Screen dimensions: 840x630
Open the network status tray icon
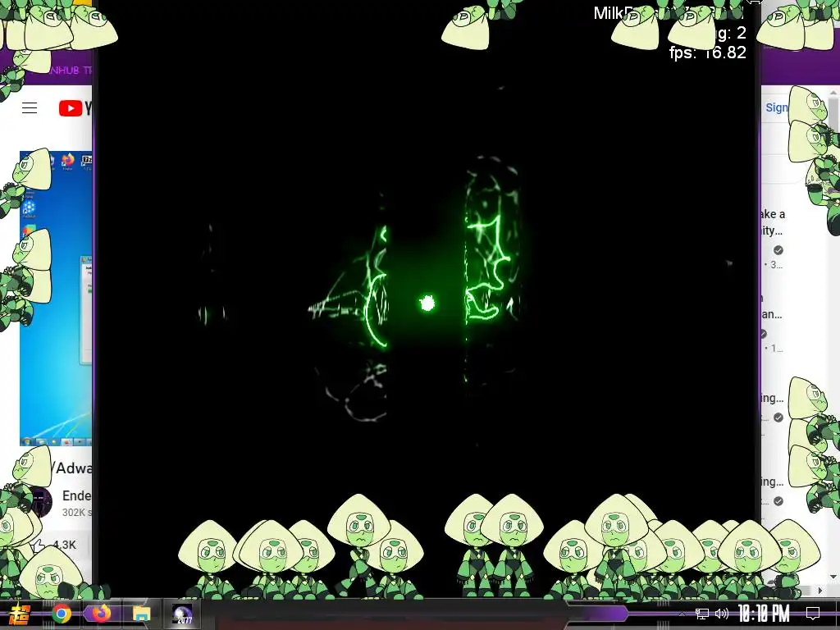(702, 614)
